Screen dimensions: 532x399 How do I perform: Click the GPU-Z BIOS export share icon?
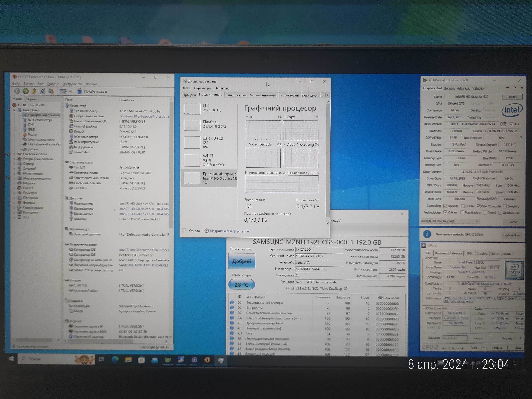click(503, 124)
